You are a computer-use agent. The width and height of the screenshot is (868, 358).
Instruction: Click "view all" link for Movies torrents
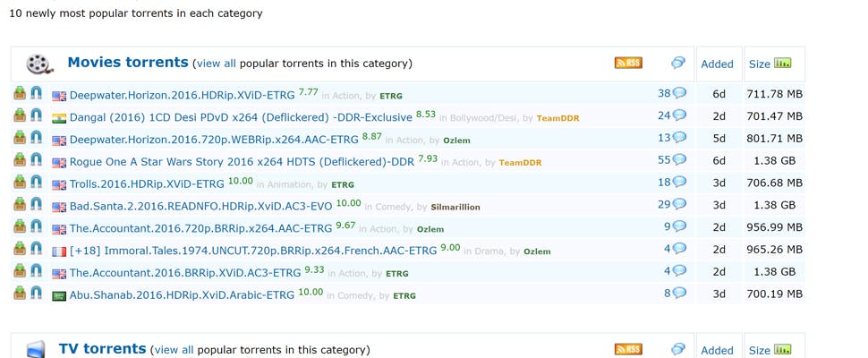pos(216,64)
